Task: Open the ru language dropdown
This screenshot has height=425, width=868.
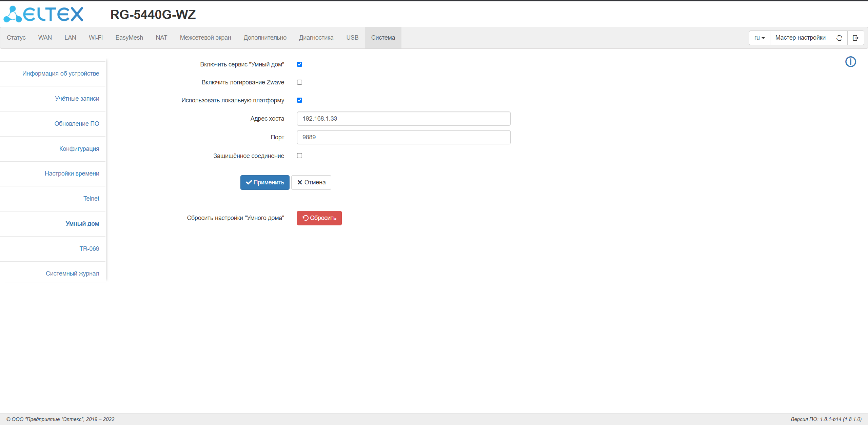Action: point(759,38)
